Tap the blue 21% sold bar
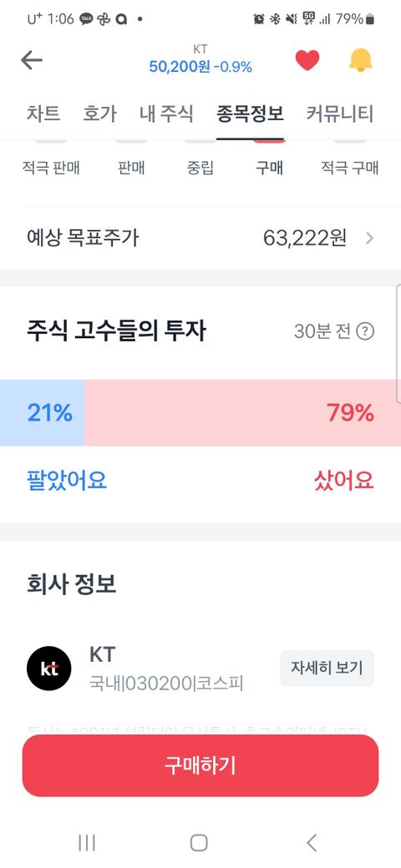Image resolution: width=401 pixels, height=868 pixels. 42,413
